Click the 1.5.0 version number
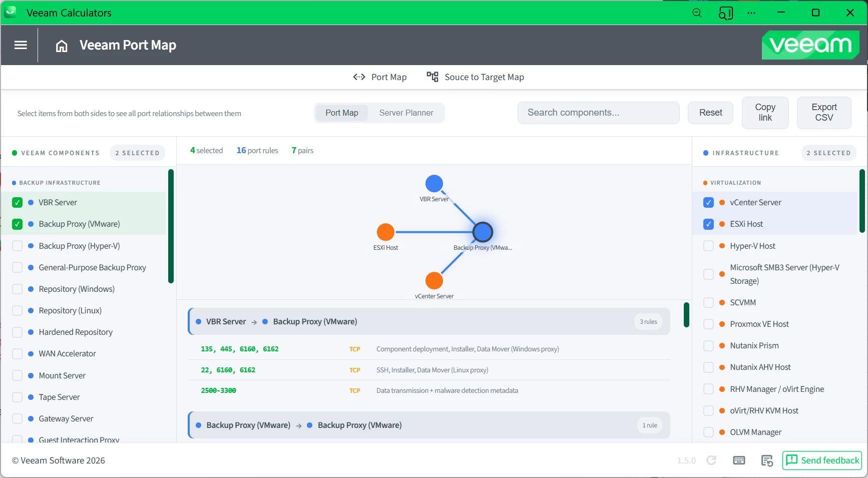868x478 pixels. (686, 460)
